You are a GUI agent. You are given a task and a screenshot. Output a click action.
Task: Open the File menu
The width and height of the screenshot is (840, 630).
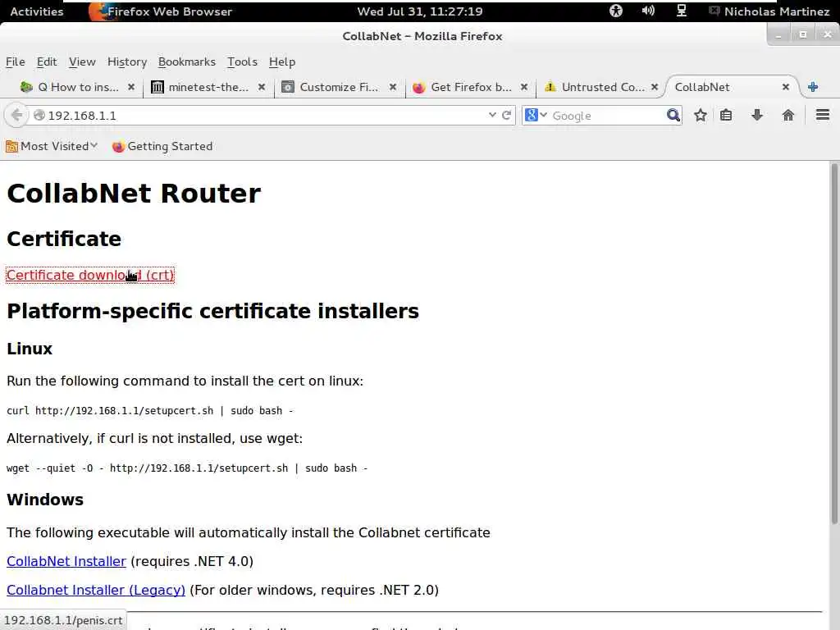tap(16, 62)
